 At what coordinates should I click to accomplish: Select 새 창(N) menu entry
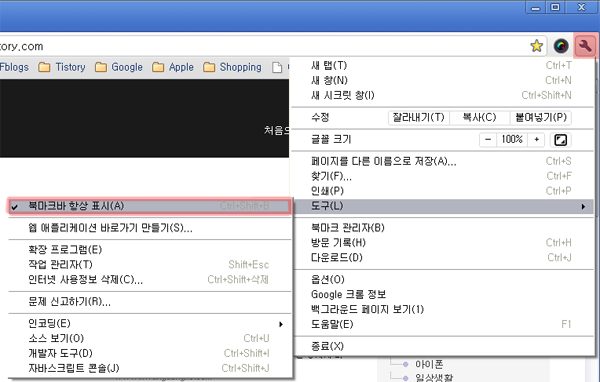click(x=443, y=80)
